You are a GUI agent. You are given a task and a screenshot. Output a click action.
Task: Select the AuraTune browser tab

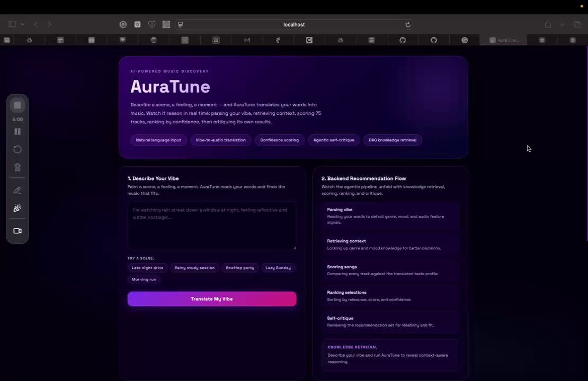click(504, 40)
